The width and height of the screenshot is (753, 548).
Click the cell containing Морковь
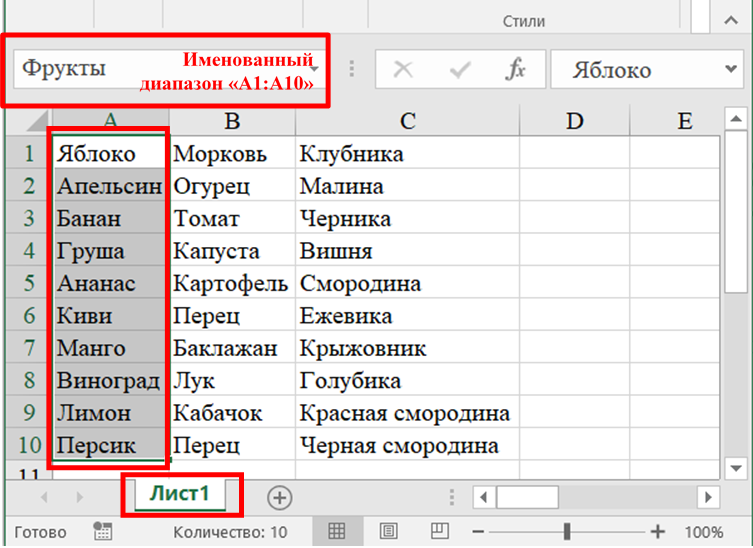pos(233,153)
